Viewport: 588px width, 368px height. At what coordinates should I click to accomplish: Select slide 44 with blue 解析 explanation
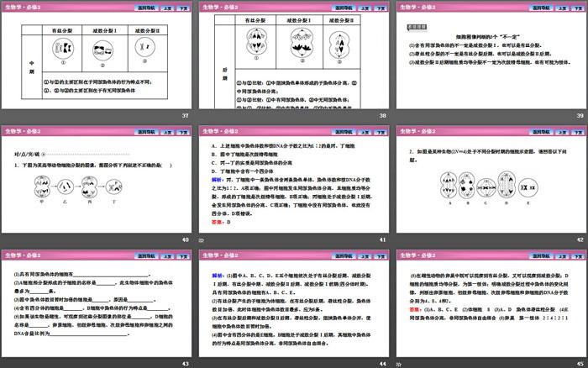pyautogui.click(x=294, y=303)
